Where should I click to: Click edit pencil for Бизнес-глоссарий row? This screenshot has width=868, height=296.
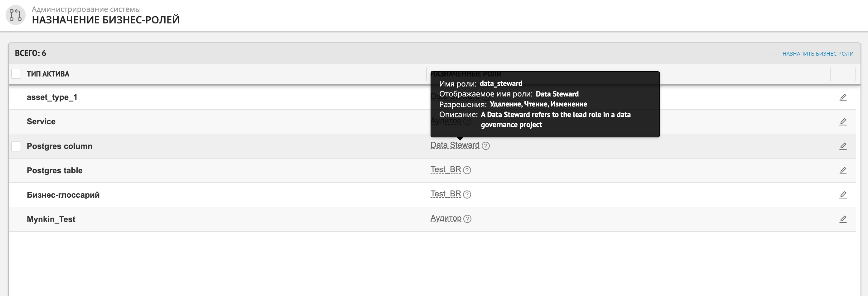[x=842, y=195]
